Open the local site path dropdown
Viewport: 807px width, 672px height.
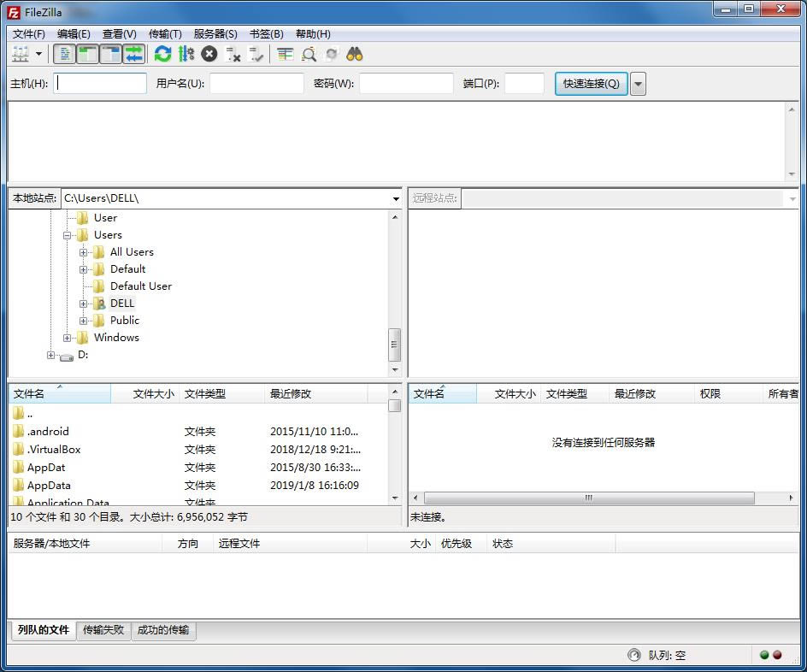click(396, 198)
